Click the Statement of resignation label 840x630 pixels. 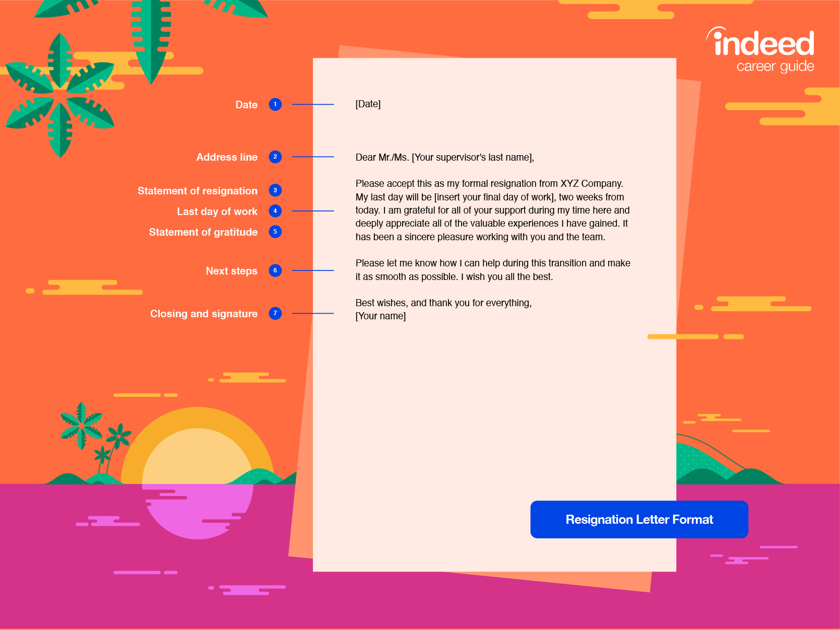coord(198,191)
